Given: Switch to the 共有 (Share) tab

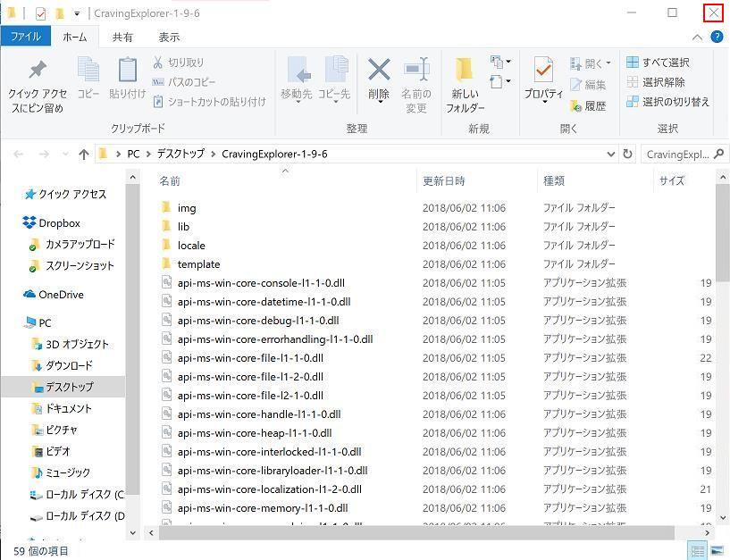Looking at the screenshot, I should (x=122, y=38).
